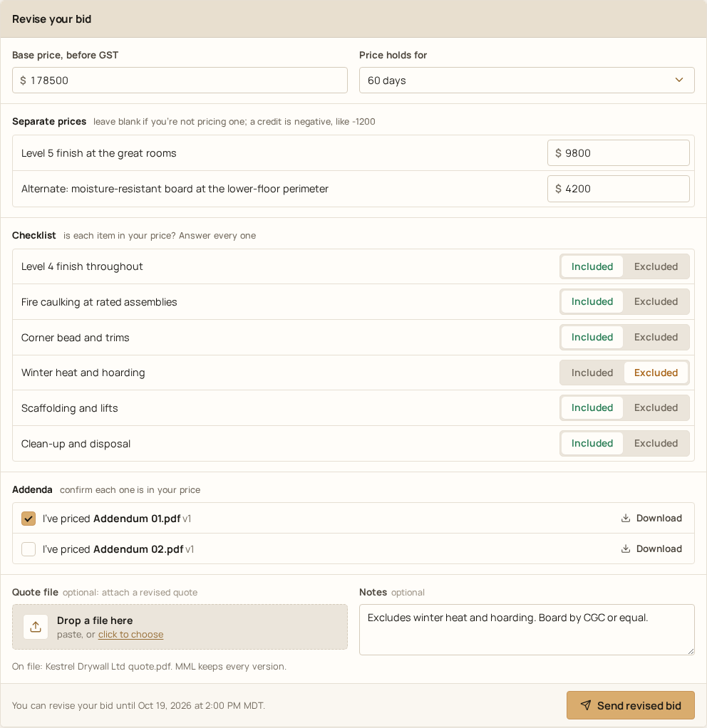Click the Addendum 01.pdf file name

point(137,519)
